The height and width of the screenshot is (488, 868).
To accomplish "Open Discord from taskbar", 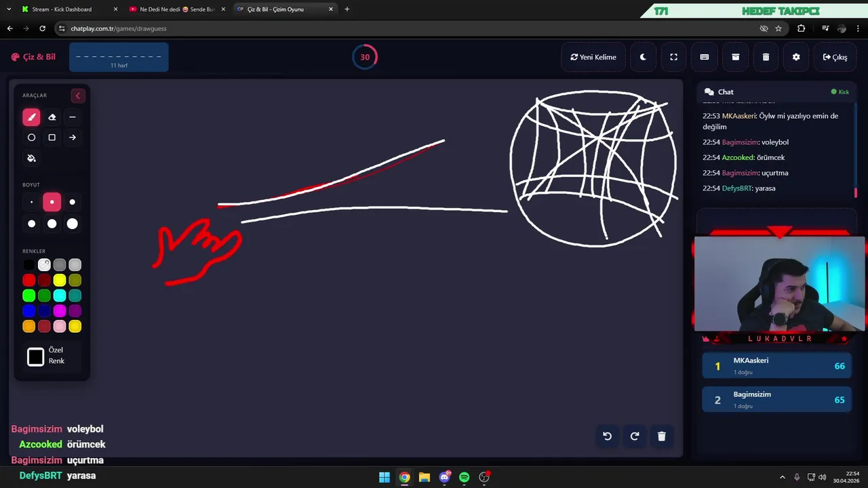I will pyautogui.click(x=444, y=477).
